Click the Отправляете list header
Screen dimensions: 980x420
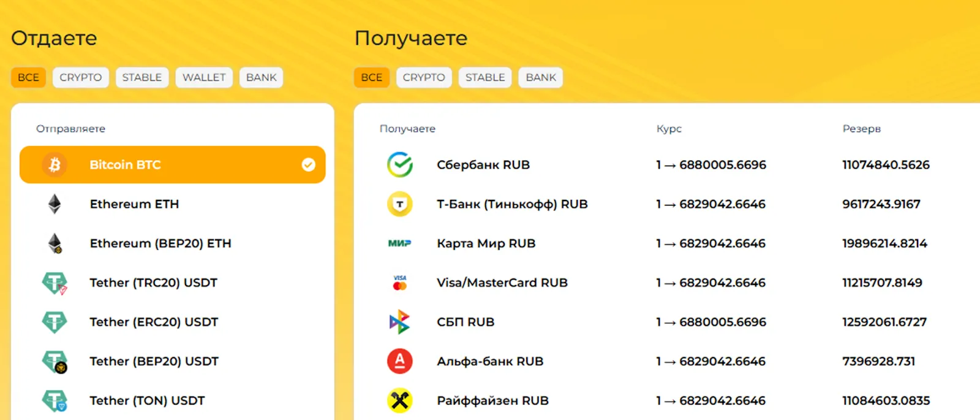click(70, 129)
